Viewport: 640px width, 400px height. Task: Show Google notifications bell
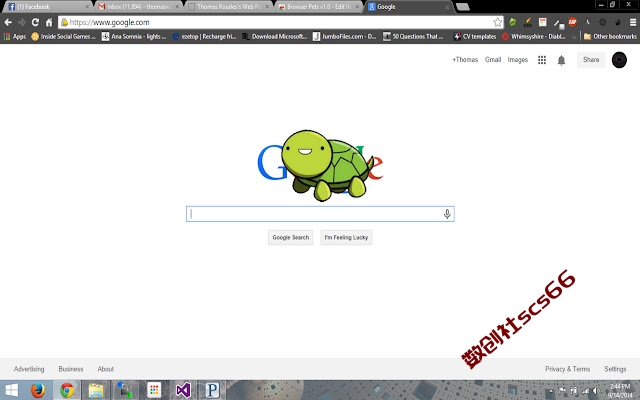pos(561,60)
